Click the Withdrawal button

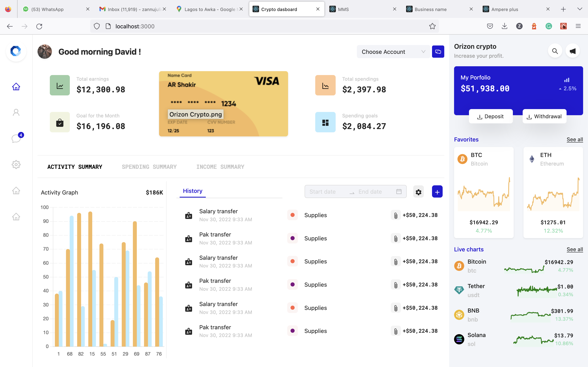tap(544, 116)
